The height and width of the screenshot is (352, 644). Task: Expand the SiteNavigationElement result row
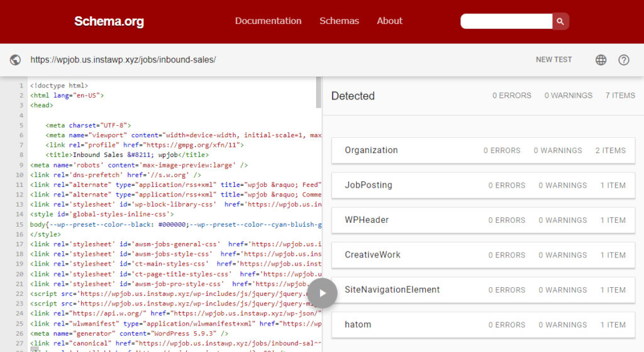(483, 290)
